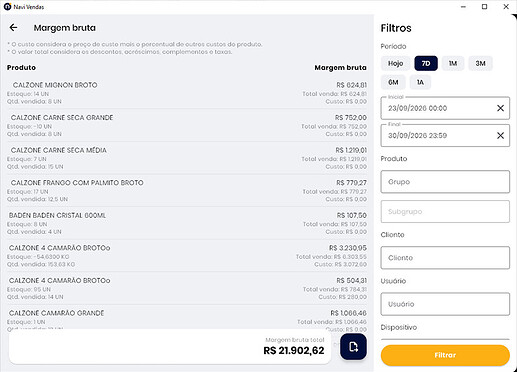Select the Hoje period chip
This screenshot has width=517, height=372.
pos(395,63)
